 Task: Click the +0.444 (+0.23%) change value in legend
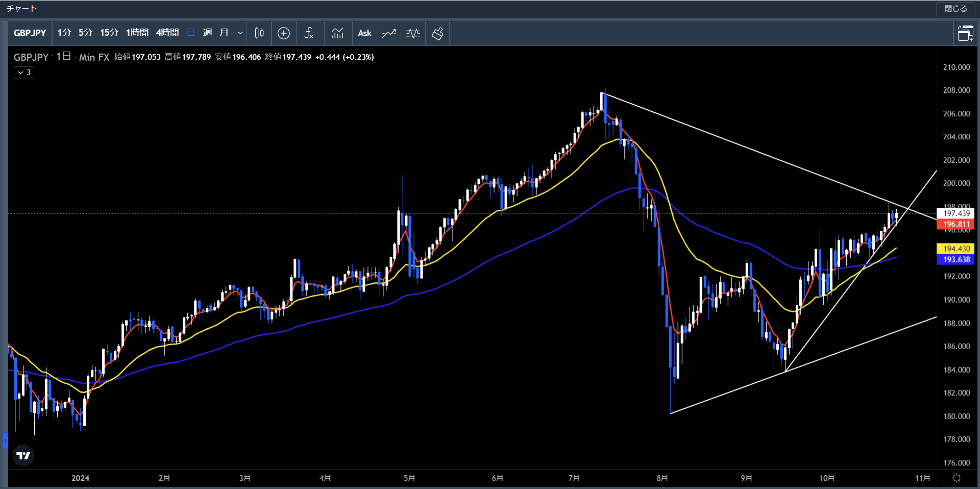pos(345,57)
